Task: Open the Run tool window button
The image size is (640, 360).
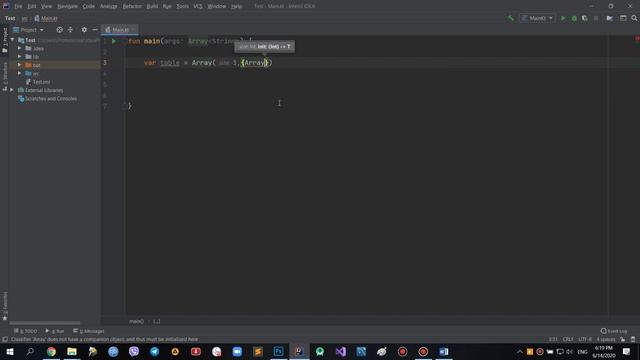Action: [55, 331]
